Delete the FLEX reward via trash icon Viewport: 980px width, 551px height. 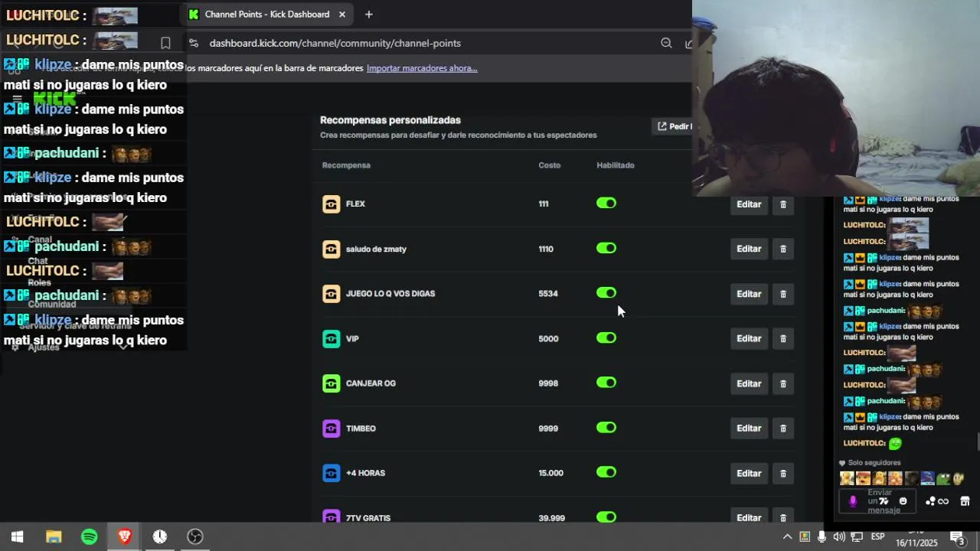(x=782, y=204)
